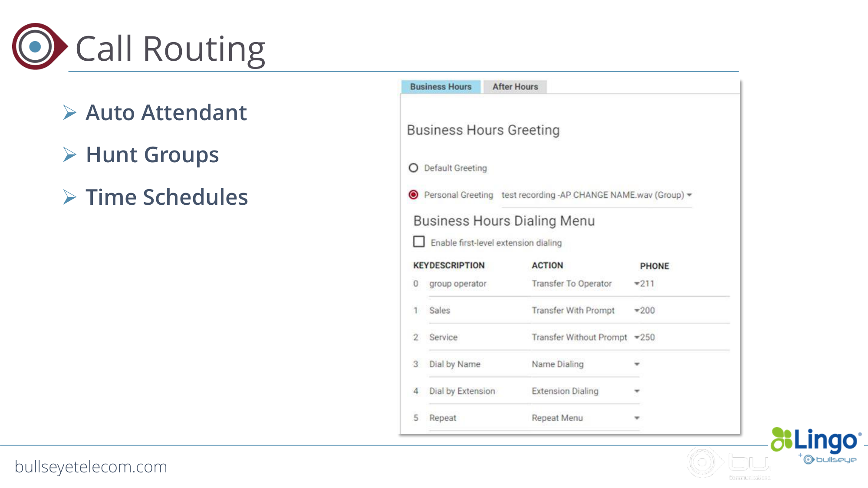Select the Personal Greeting radio button
The image size is (868, 488).
point(413,195)
